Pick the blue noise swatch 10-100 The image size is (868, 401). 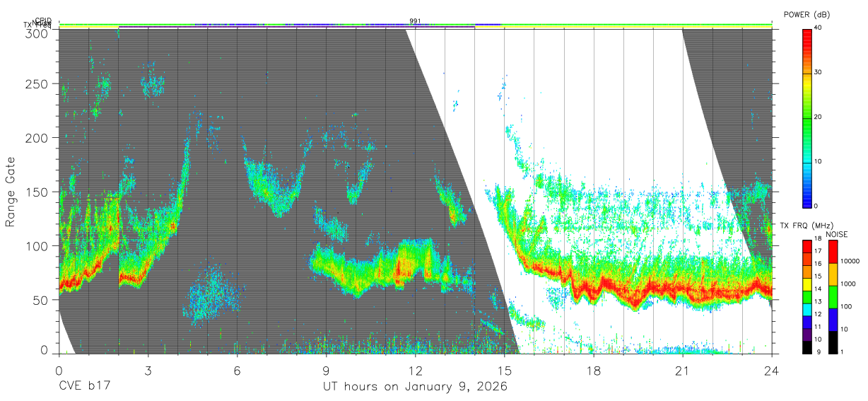tap(833, 320)
